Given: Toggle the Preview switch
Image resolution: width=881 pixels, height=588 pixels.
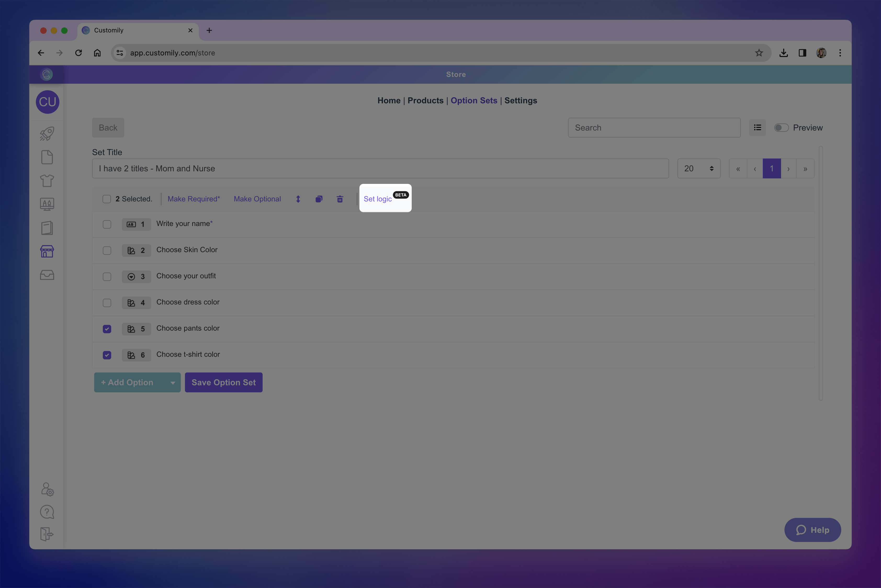Looking at the screenshot, I should (781, 128).
